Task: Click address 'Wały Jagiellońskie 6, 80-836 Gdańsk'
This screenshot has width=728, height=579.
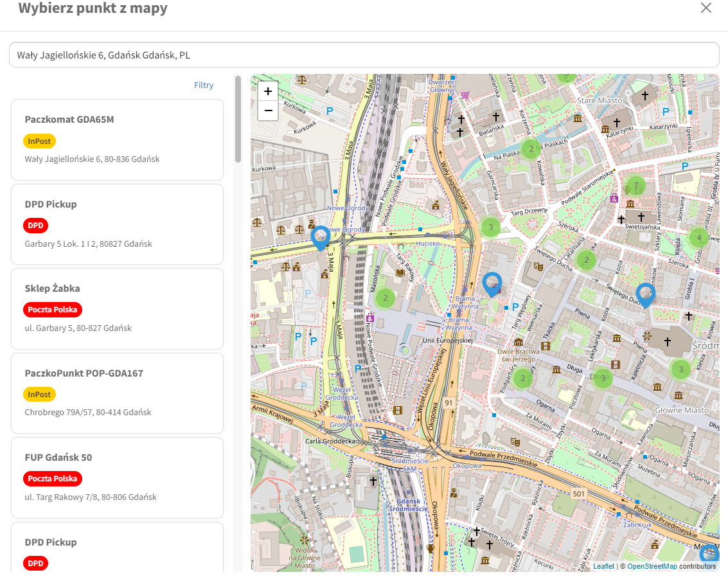Action: pos(92,159)
